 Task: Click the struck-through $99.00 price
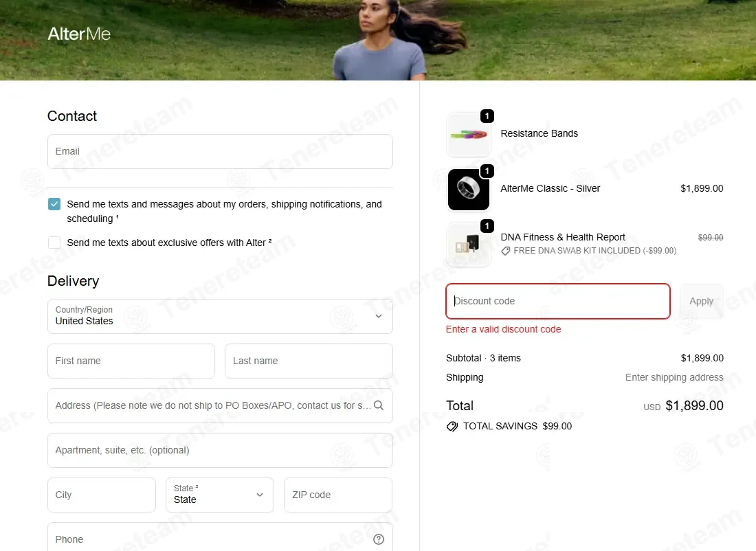point(711,238)
